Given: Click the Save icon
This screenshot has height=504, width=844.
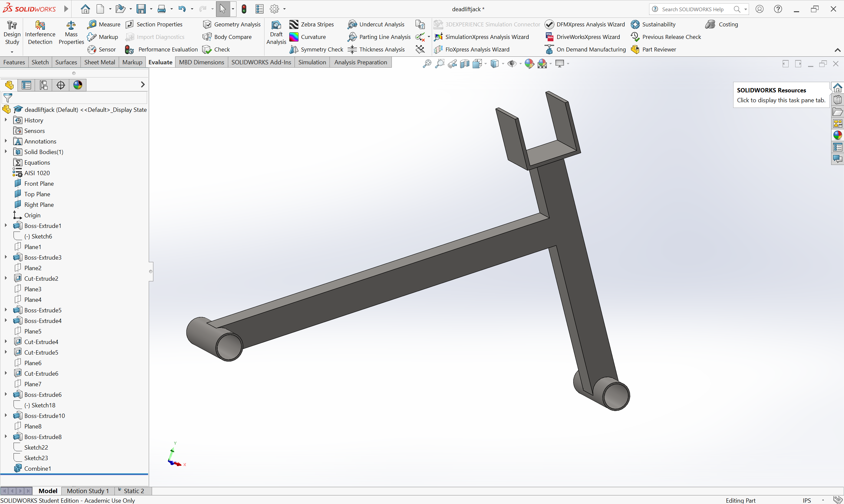Looking at the screenshot, I should [x=141, y=9].
